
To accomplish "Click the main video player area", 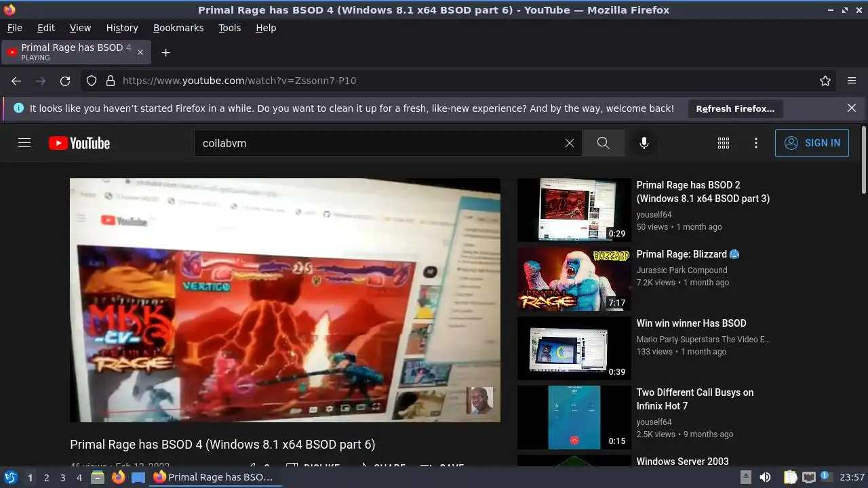I will click(x=285, y=300).
